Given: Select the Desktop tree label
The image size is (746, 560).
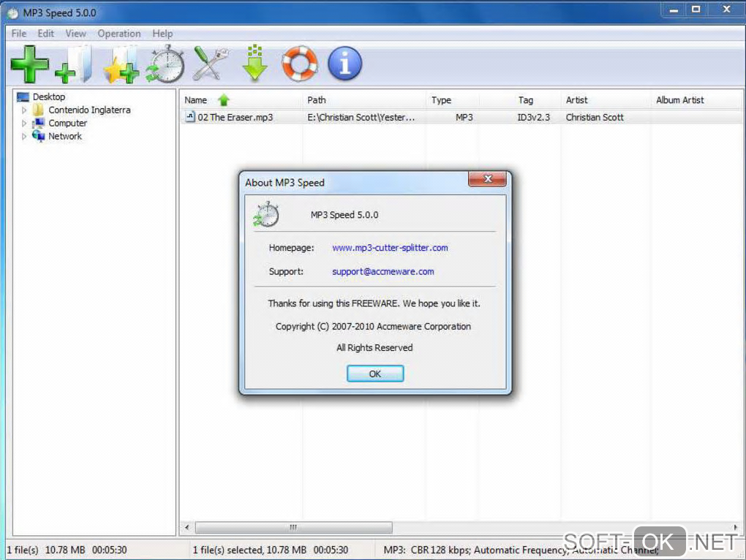Looking at the screenshot, I should (x=49, y=97).
